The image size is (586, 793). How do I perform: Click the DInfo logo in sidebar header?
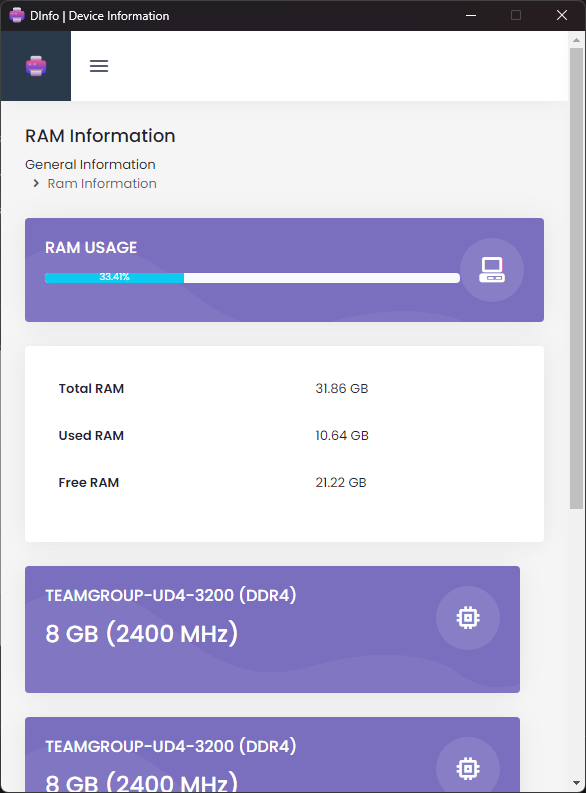pyautogui.click(x=36, y=66)
